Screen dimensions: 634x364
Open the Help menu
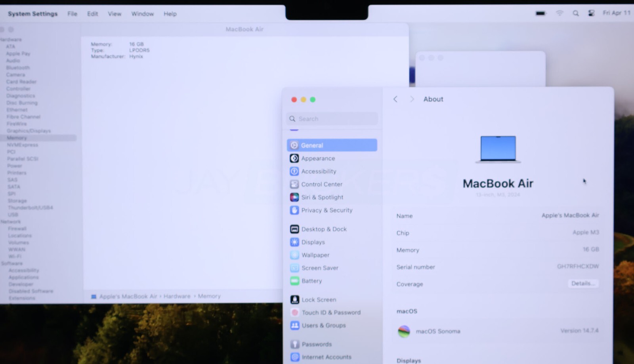click(x=170, y=13)
